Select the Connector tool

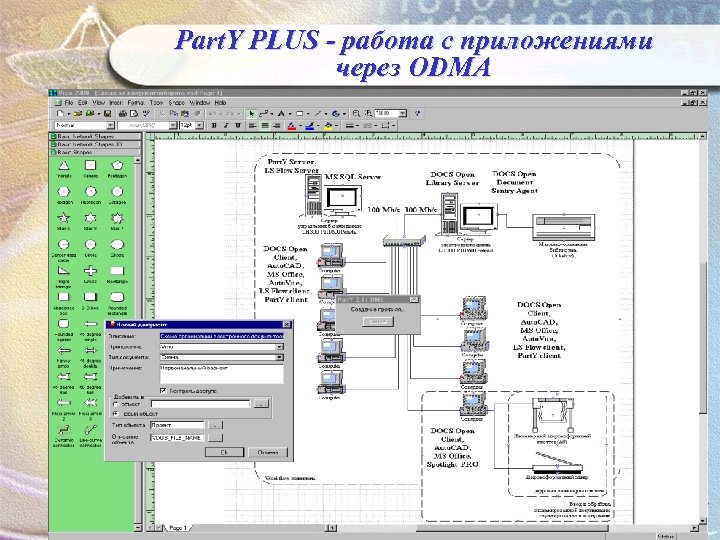pyautogui.click(x=264, y=113)
